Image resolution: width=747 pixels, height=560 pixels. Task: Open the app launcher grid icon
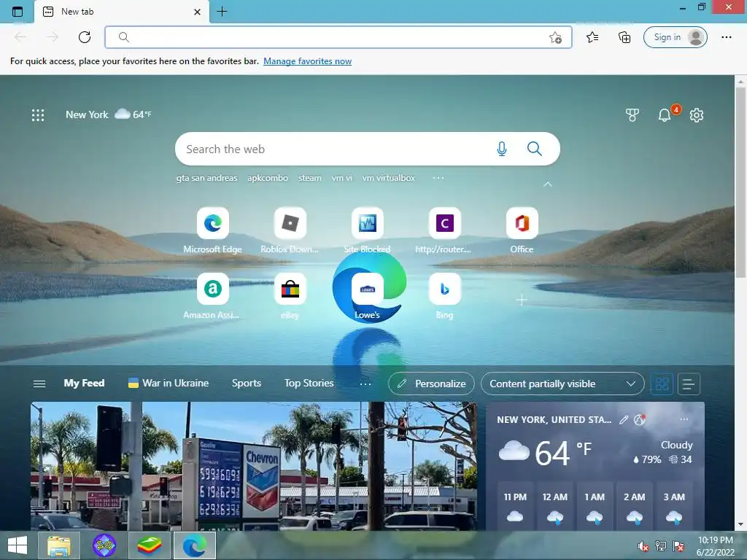(38, 114)
